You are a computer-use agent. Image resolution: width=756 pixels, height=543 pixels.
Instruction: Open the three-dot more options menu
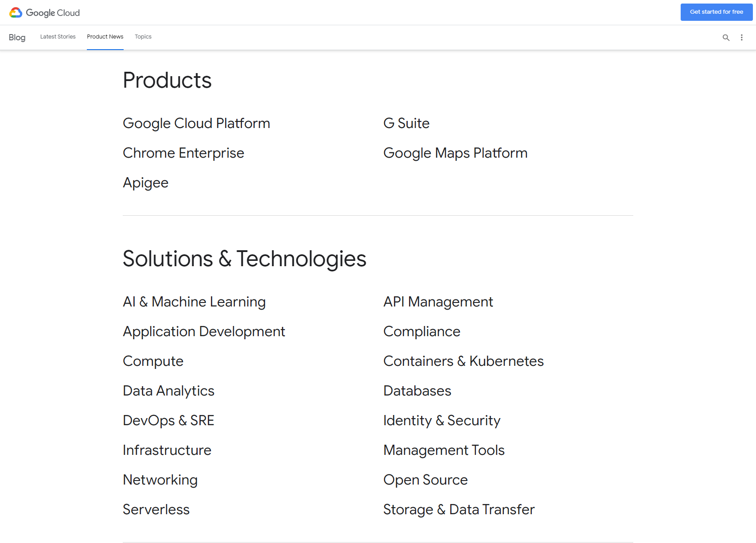[x=741, y=38]
